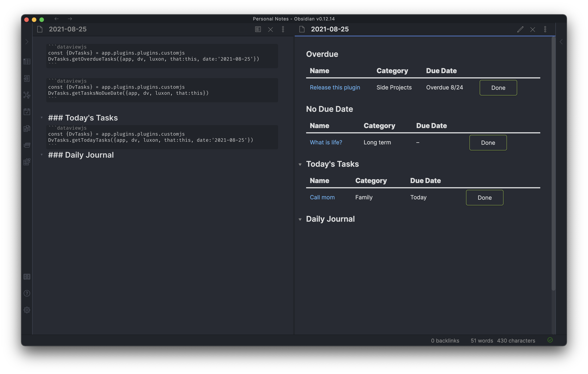The width and height of the screenshot is (588, 374).
Task: Open the help question mark icon
Action: [27, 293]
